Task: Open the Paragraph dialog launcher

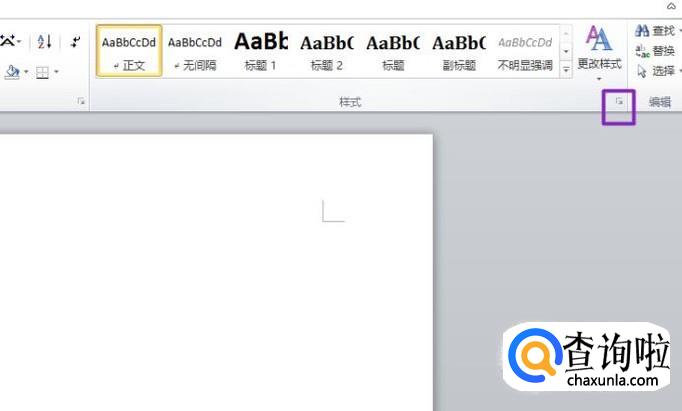Action: pos(81,102)
